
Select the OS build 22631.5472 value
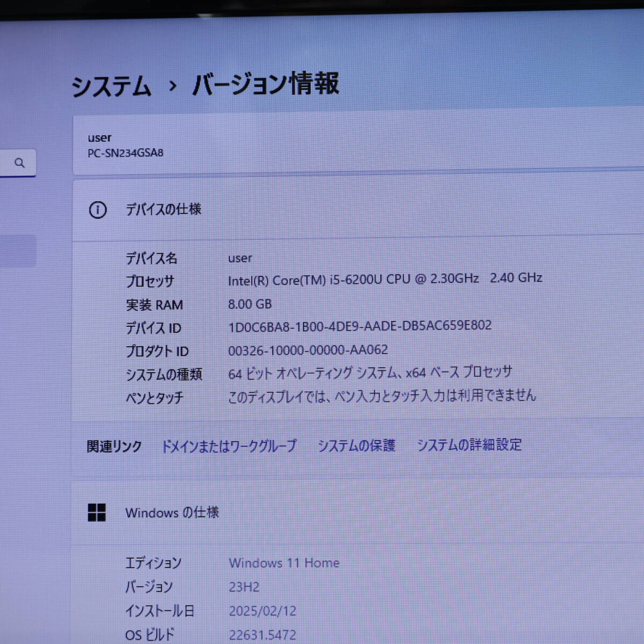click(263, 635)
